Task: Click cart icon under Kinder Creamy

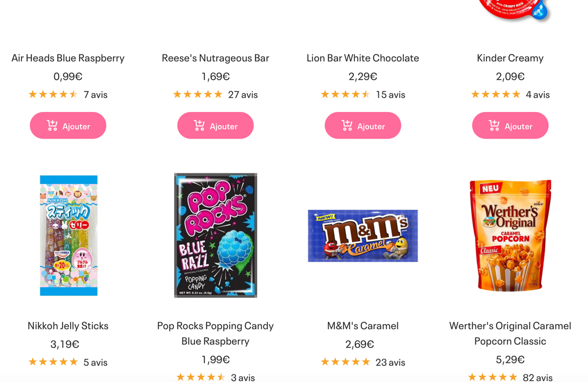Action: (x=494, y=126)
